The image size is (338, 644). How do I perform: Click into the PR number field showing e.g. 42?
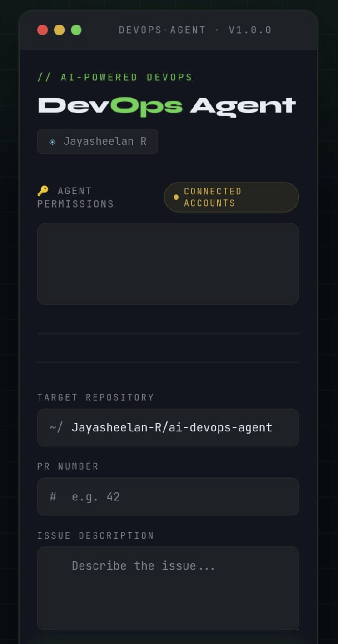click(168, 496)
